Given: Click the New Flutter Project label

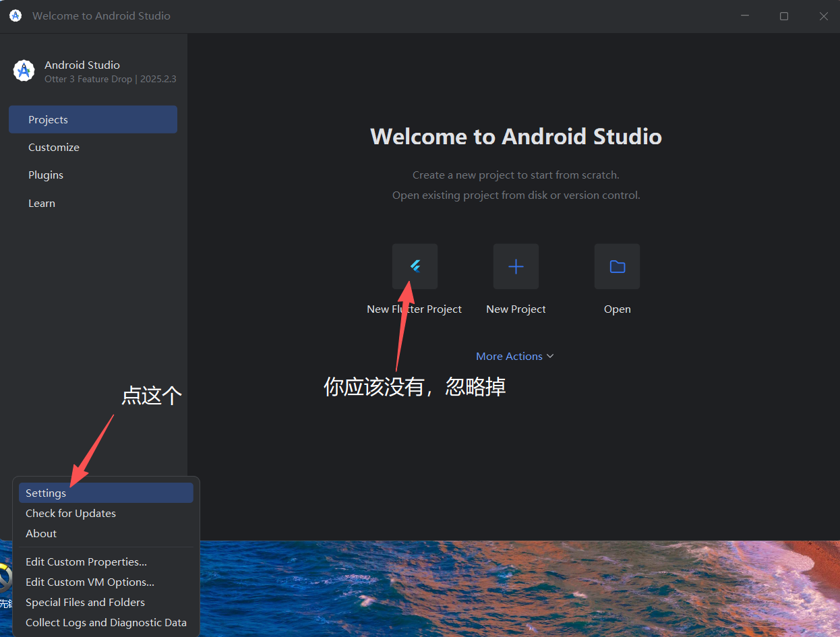Looking at the screenshot, I should tap(414, 309).
